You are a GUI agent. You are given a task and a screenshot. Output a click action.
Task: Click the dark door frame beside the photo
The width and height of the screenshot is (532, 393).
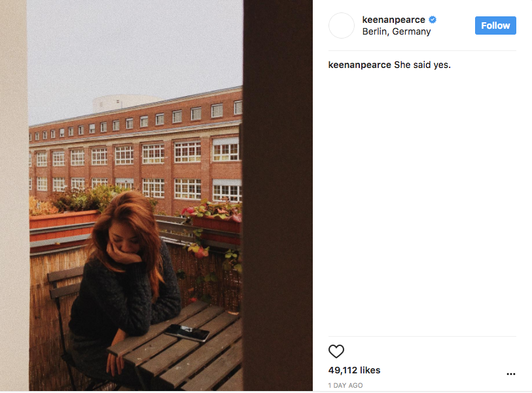coord(277,196)
